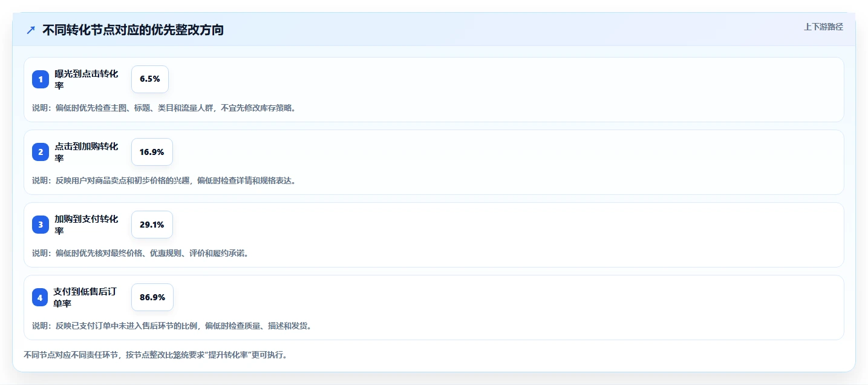Select the 16.9% value chip
The image size is (868, 385).
point(152,152)
